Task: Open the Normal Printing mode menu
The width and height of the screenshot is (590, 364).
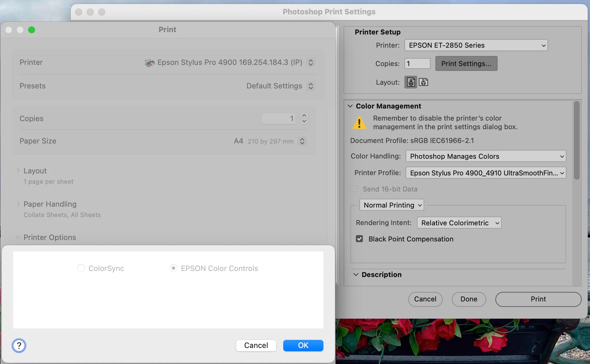Action: click(x=392, y=205)
